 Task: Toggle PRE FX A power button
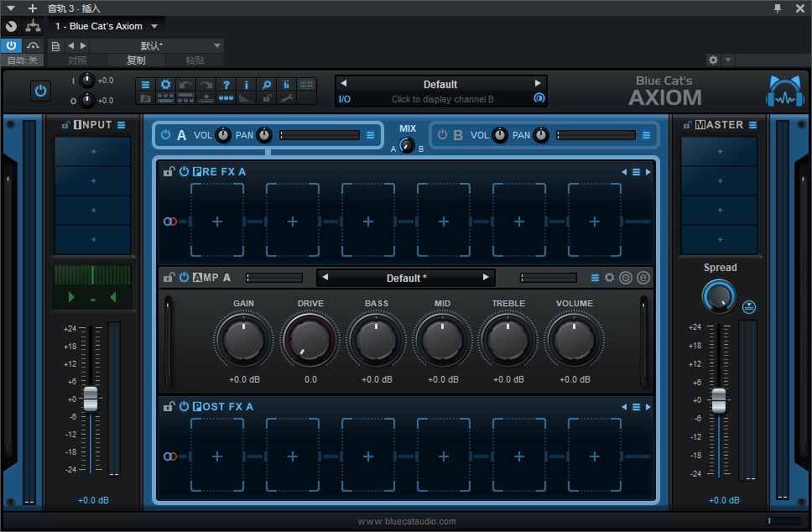tap(184, 171)
